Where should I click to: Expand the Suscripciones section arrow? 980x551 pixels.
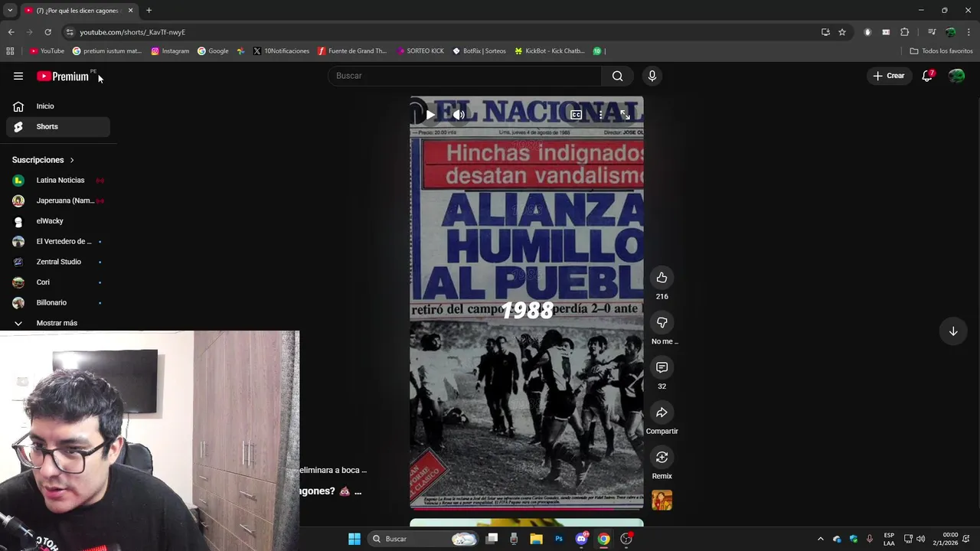coord(72,160)
